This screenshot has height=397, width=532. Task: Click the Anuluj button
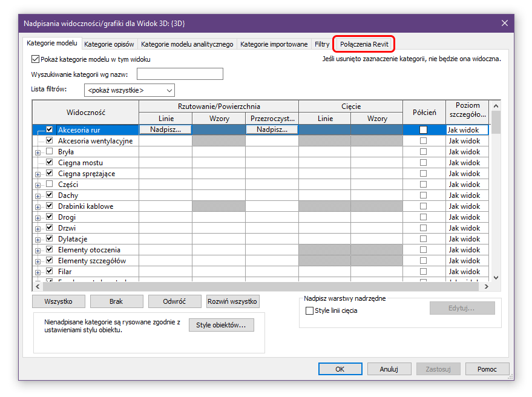pos(389,369)
